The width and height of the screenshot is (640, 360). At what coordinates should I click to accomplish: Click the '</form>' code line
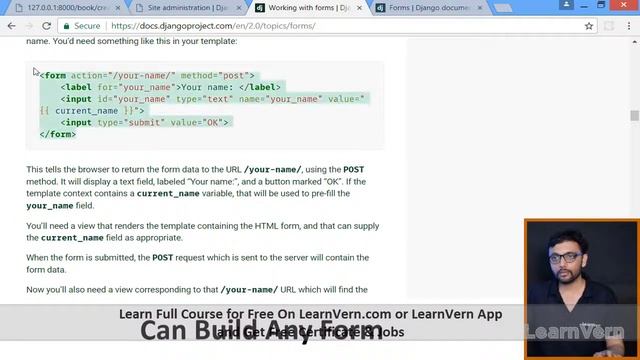(x=58, y=134)
